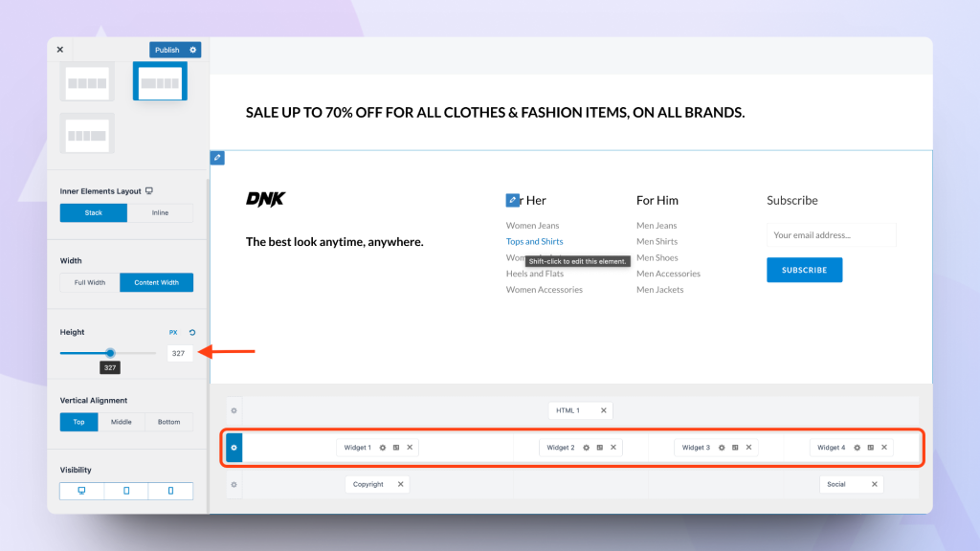Remove Widget 4

tap(884, 448)
